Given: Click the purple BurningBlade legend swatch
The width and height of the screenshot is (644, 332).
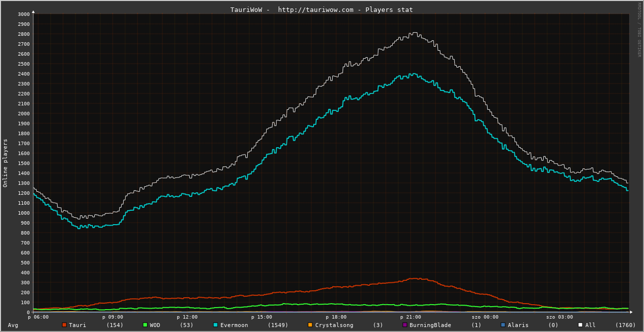Looking at the screenshot, I should (x=405, y=325).
